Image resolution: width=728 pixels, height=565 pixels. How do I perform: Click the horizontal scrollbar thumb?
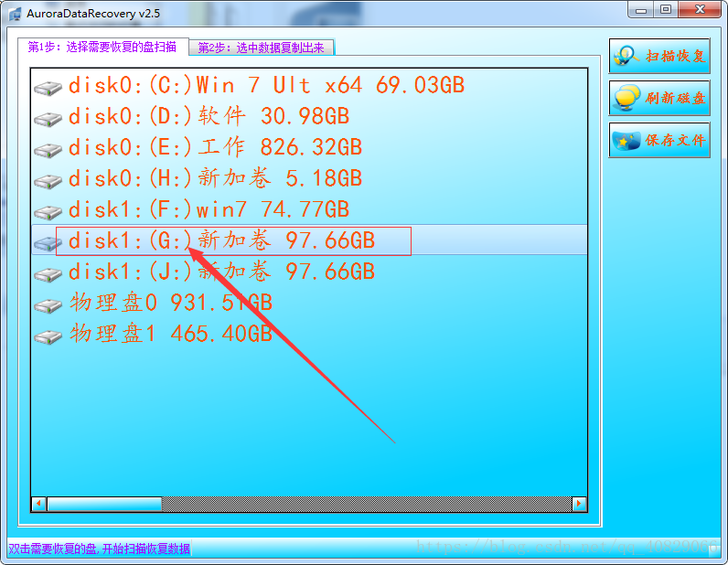(x=104, y=504)
